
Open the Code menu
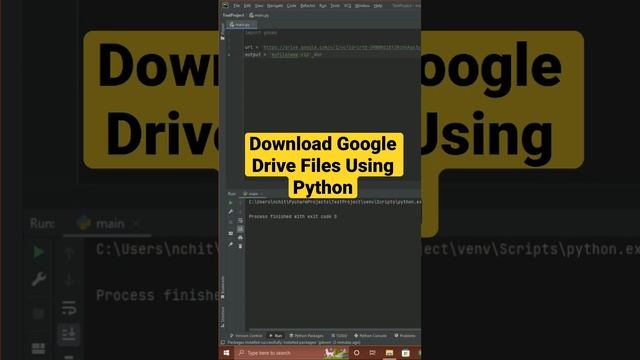[x=291, y=6]
